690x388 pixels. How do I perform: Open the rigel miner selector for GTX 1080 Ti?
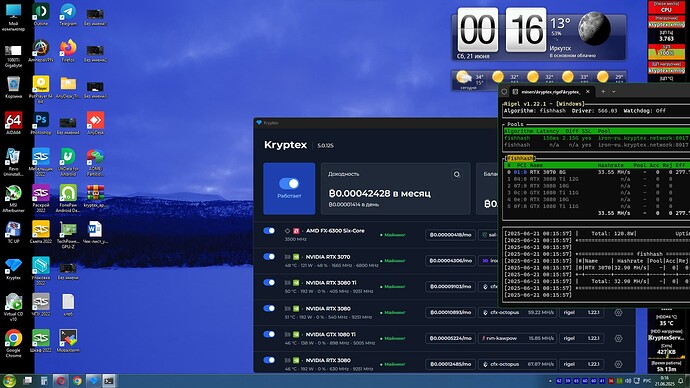(x=581, y=338)
